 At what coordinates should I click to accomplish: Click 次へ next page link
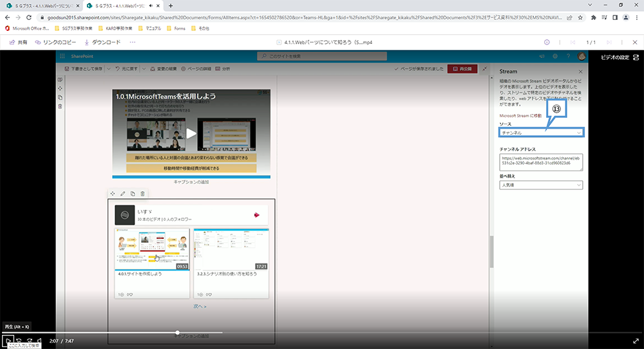(200, 307)
